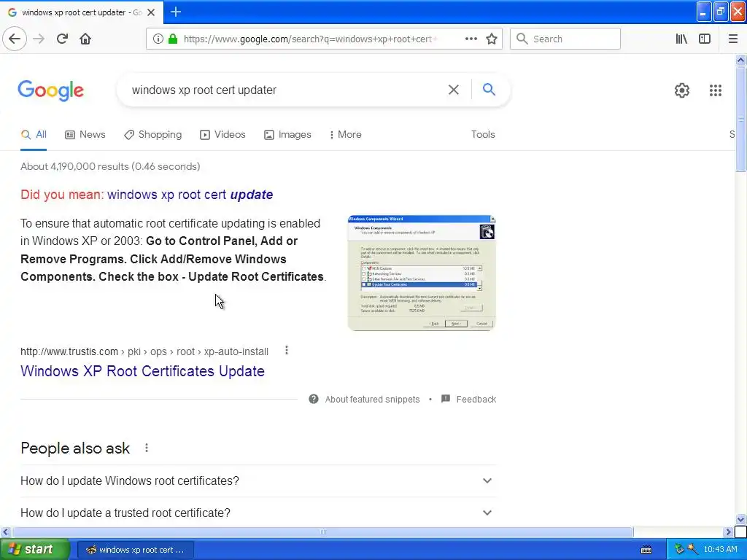747x560 pixels.
Task: Click About featured snippets help icon
Action: [314, 399]
